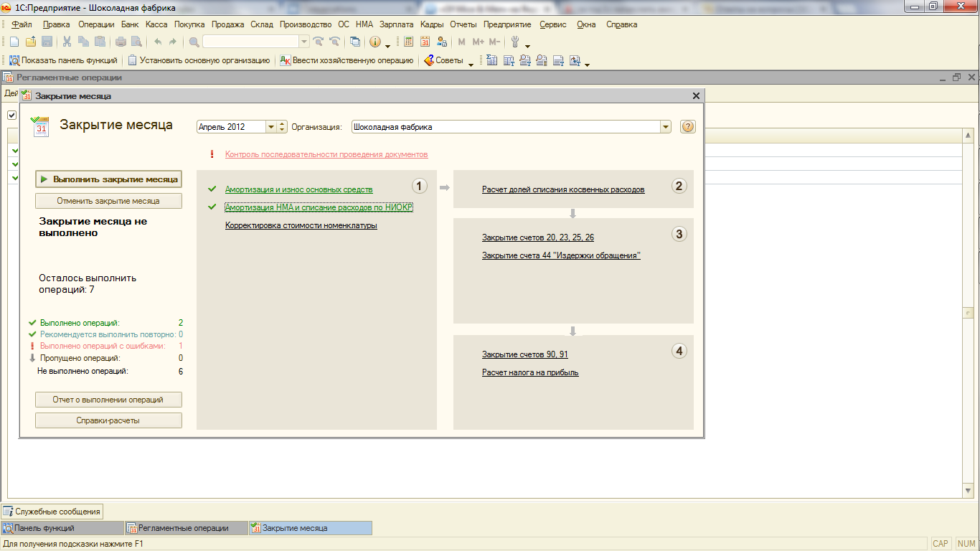Screen dimensions: 980x551
Task: Expand the wrench tools dropdown arrow
Action: click(x=527, y=44)
